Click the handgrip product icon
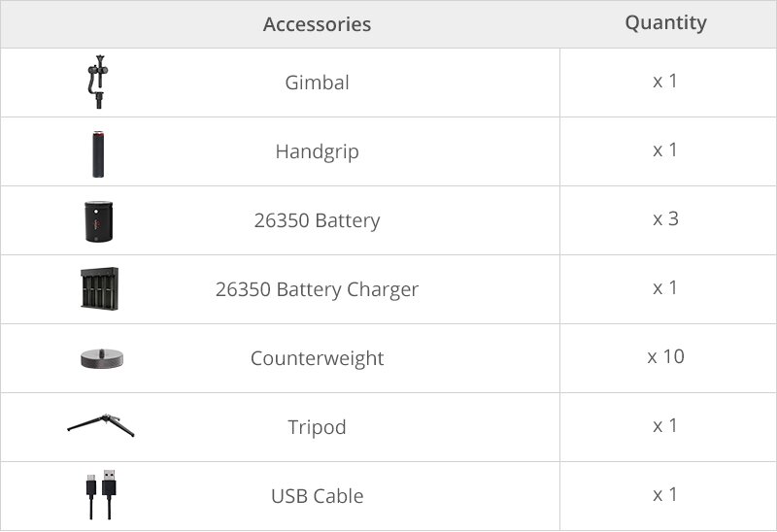Screen dimensions: 777x532 (99, 153)
